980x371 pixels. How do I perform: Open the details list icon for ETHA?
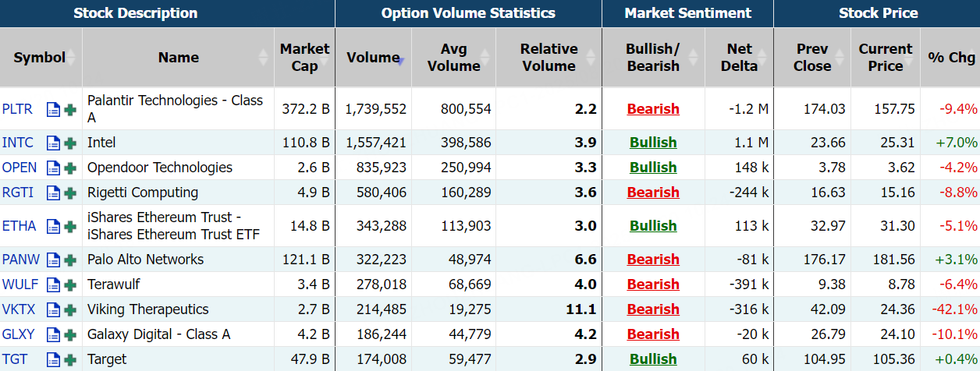point(53,227)
